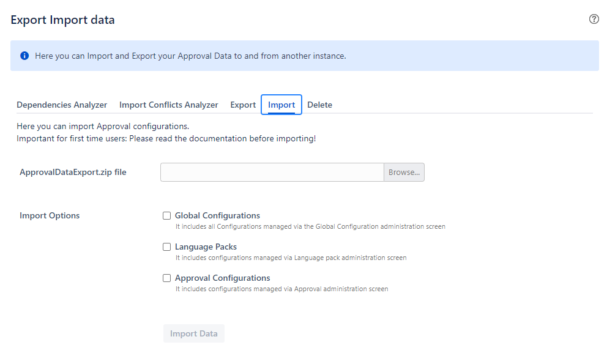Open the Delete tab
Image resolution: width=607 pixels, height=364 pixels.
(x=320, y=105)
